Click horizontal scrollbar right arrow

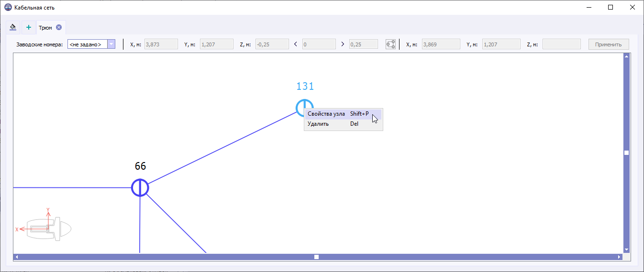[620, 257]
